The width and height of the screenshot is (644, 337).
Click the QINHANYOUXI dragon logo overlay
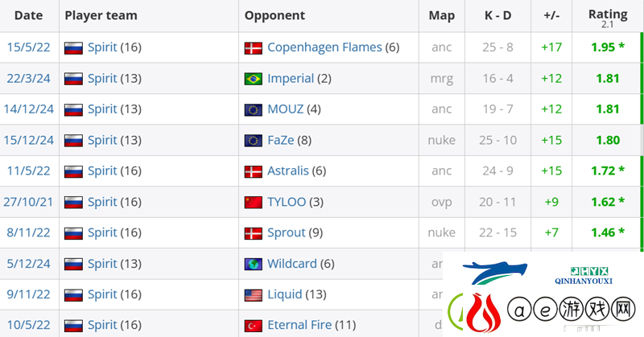point(494,273)
